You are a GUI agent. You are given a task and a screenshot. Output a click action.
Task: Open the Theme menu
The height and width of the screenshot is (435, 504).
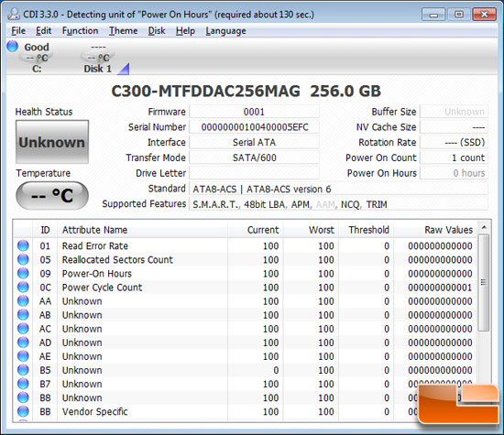(x=123, y=31)
